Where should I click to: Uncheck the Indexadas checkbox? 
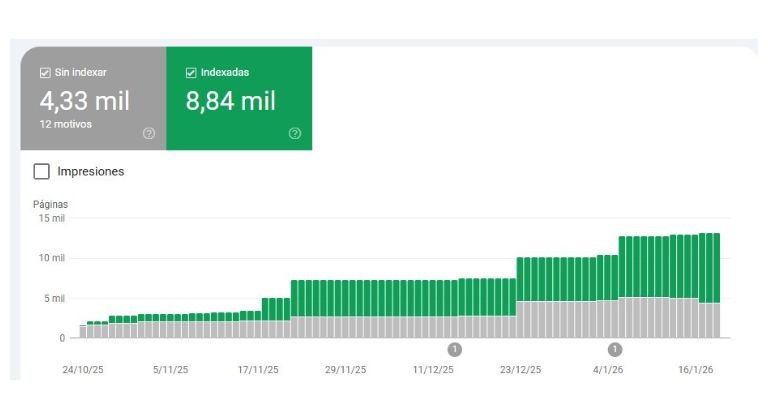click(191, 73)
